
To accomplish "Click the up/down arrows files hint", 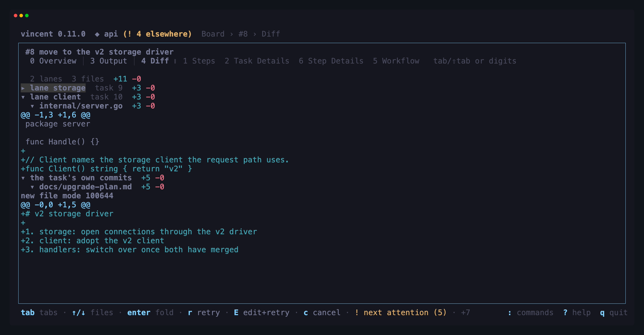I will [x=92, y=313].
